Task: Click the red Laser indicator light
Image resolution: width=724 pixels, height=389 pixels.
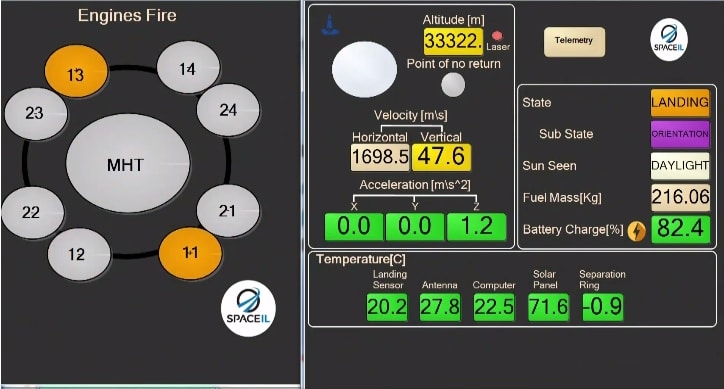Action: pos(497,36)
